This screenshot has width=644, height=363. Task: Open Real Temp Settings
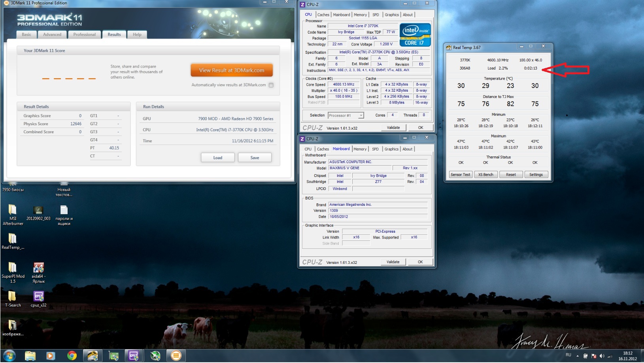[x=536, y=175]
